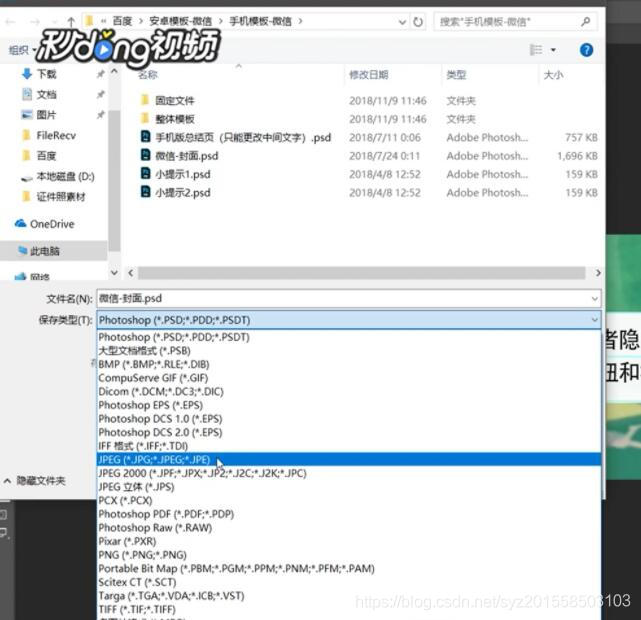Select the 手机版总结页 psd file
The height and width of the screenshot is (620, 641).
(x=243, y=137)
